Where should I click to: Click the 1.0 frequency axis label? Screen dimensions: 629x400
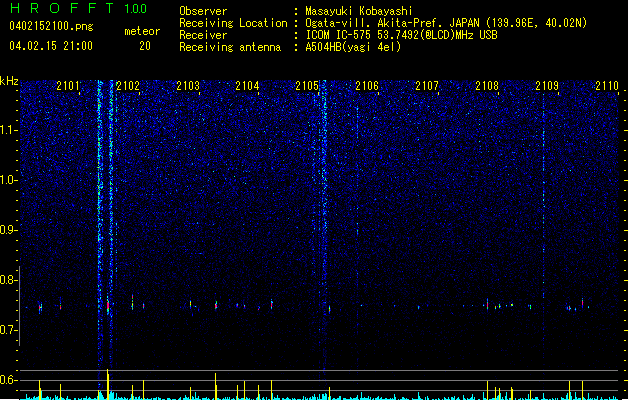point(9,180)
